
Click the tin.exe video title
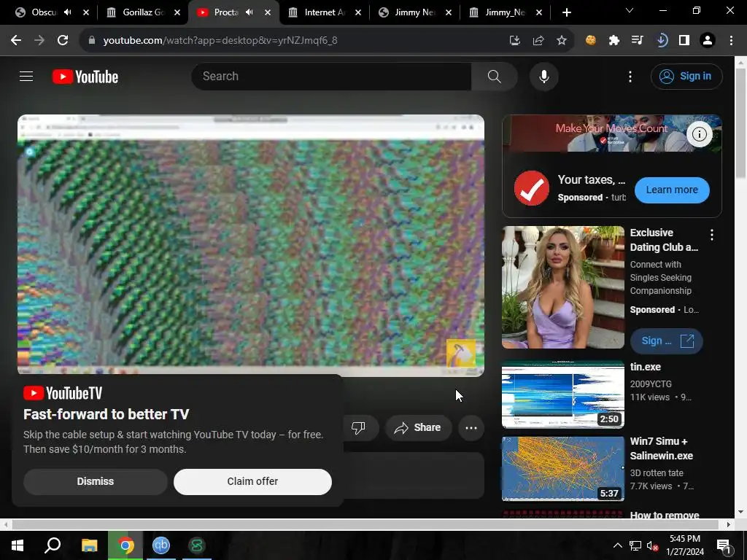645,367
